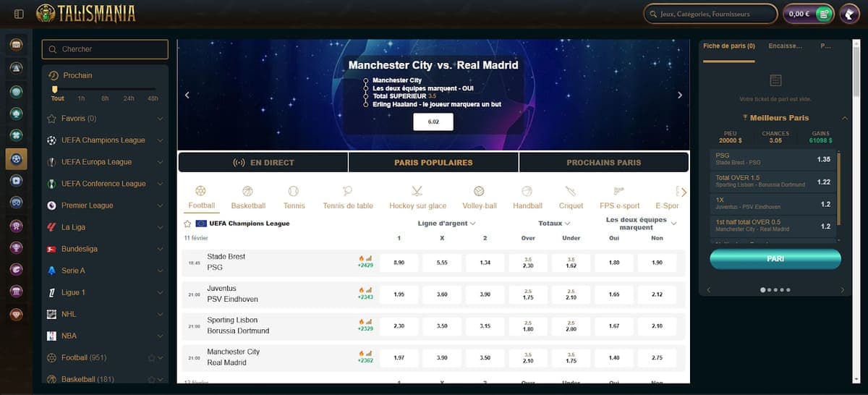The height and width of the screenshot is (395, 868).
Task: Select the topmost treasure chest sidebar icon
Action: pyautogui.click(x=16, y=44)
